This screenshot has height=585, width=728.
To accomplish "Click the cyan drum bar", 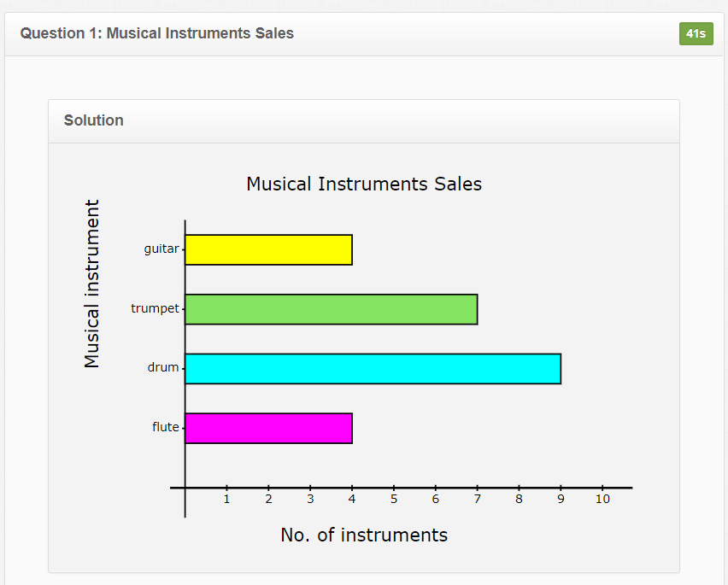I will click(x=373, y=368).
